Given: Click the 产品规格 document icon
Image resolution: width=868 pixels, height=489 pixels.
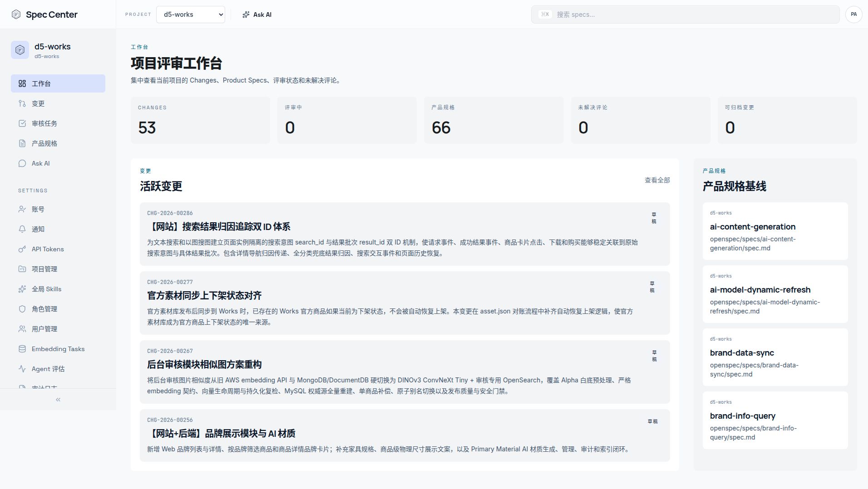Looking at the screenshot, I should coord(22,143).
